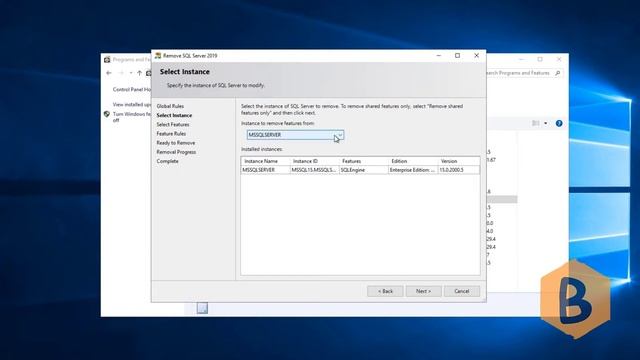640x360 pixels.
Task: Go to the Complete step
Action: (167, 161)
